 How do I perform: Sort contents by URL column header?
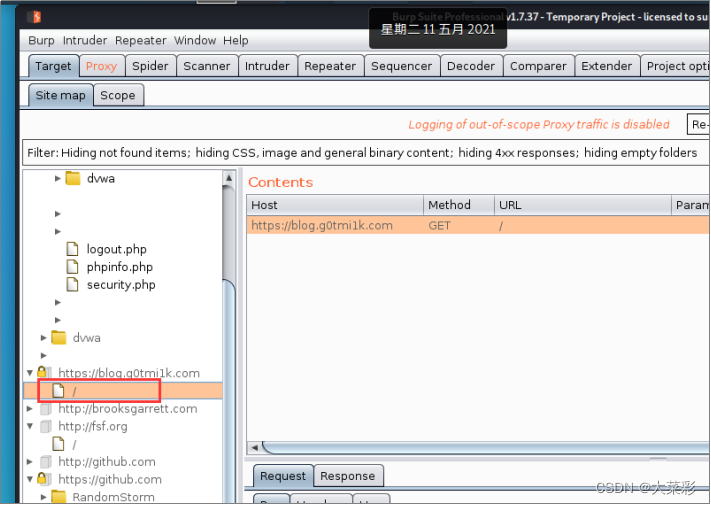(582, 205)
